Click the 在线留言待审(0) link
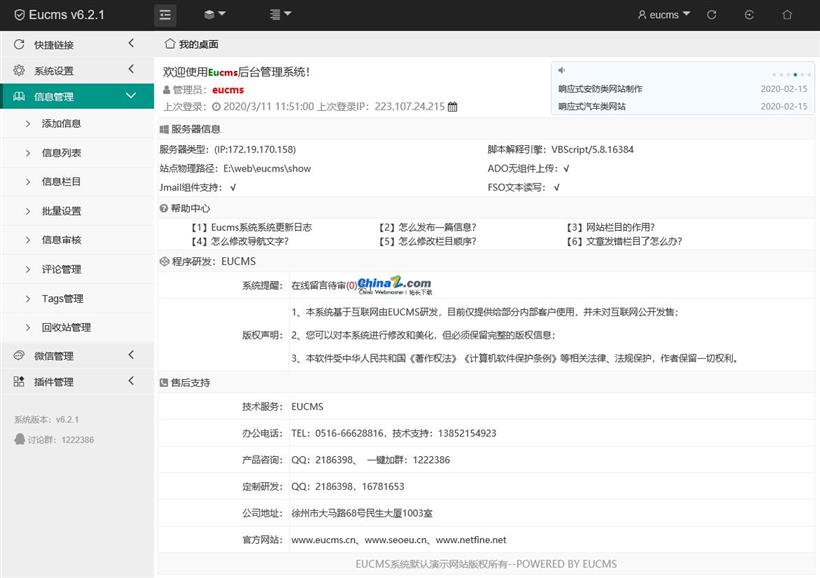This screenshot has width=820, height=578. coord(324,285)
